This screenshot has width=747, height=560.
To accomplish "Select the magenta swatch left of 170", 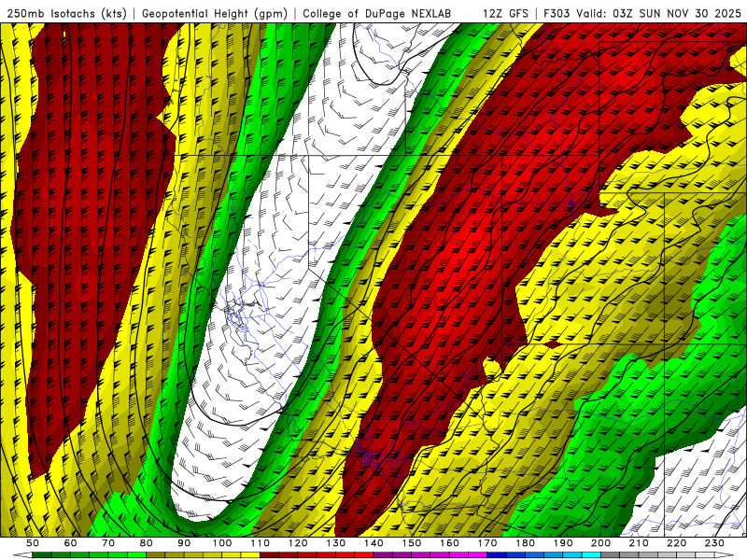I will tap(477, 555).
